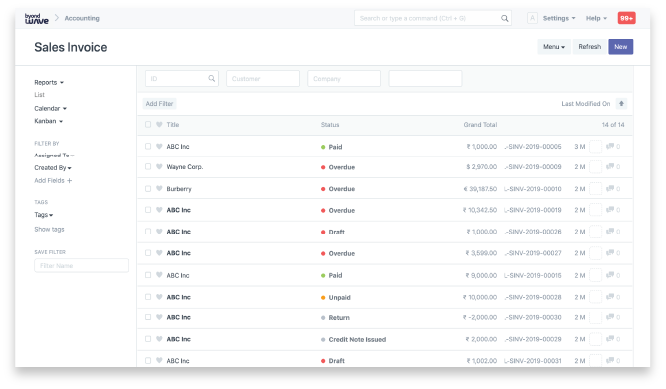
Task: Open comments icon for SINV-2019-00009
Action: 610,166
